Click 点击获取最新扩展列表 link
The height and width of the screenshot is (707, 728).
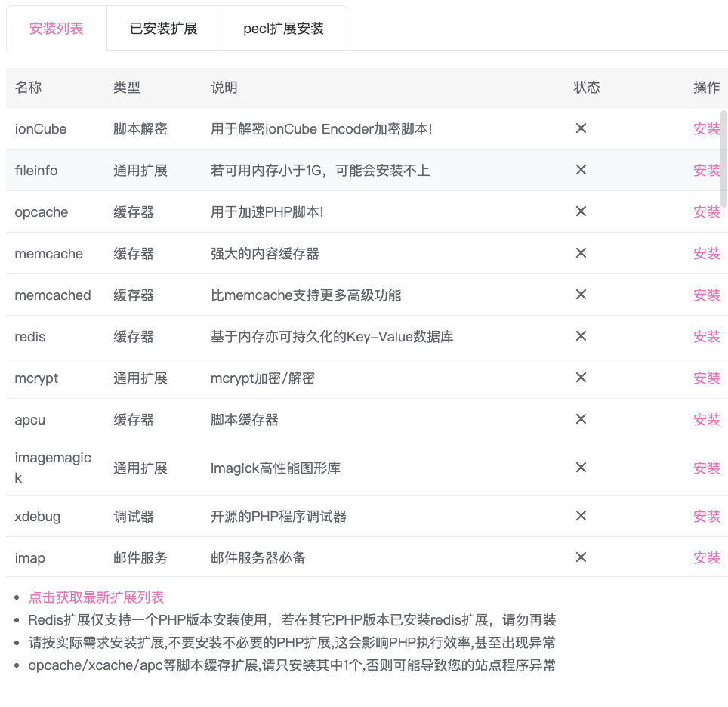94,596
